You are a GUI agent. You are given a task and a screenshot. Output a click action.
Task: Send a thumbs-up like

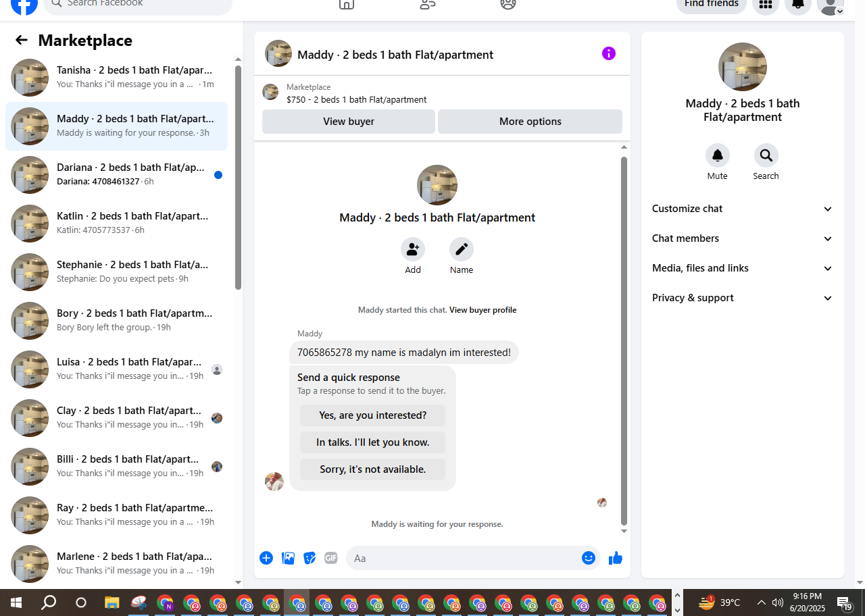616,558
